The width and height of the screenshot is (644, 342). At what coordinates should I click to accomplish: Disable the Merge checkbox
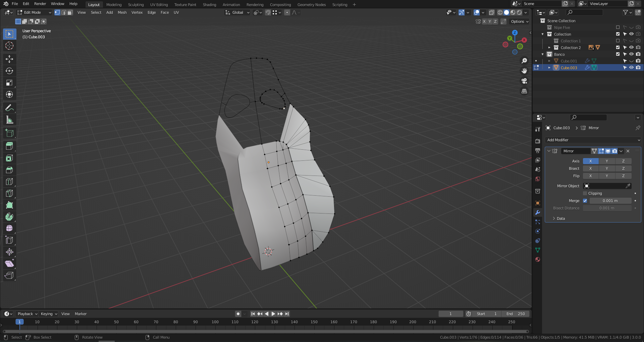point(585,201)
